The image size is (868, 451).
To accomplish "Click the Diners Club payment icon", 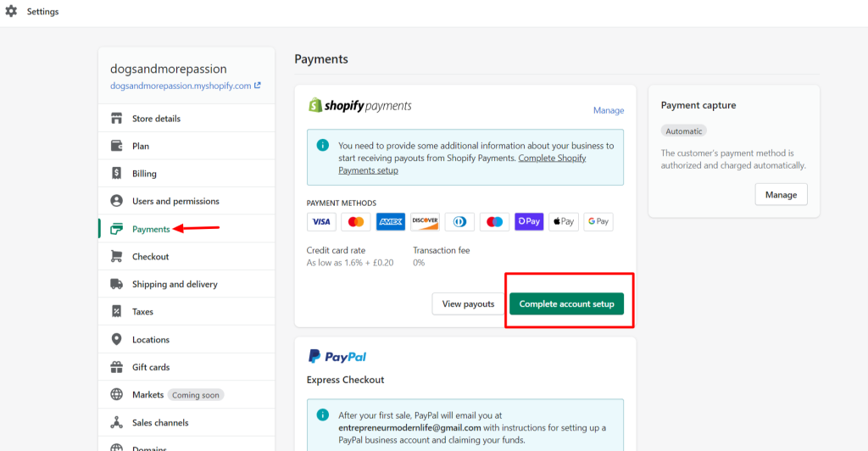I will tap(459, 222).
